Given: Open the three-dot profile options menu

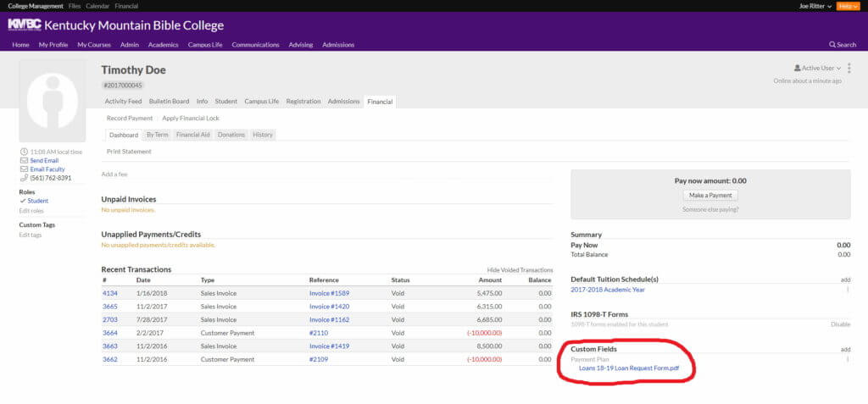Looking at the screenshot, I should pyautogui.click(x=849, y=68).
